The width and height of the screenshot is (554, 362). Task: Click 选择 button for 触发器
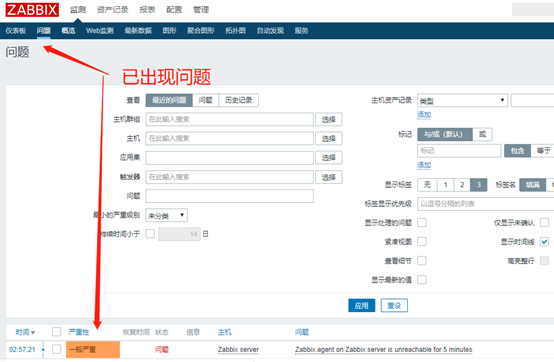(329, 177)
